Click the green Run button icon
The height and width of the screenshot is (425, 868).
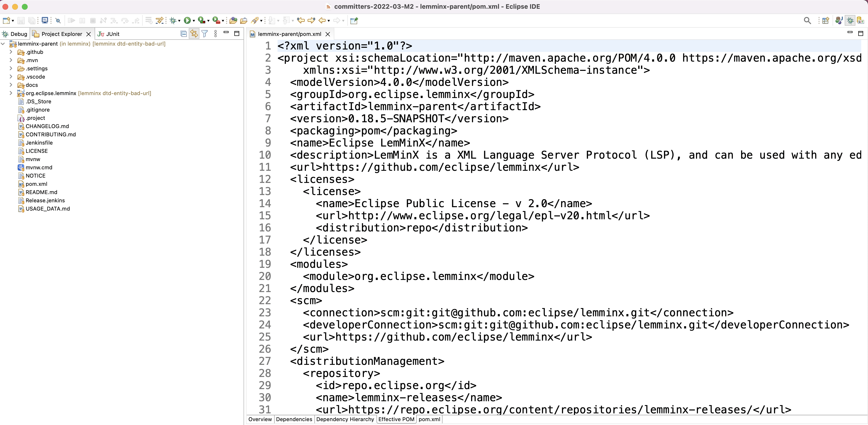click(187, 21)
